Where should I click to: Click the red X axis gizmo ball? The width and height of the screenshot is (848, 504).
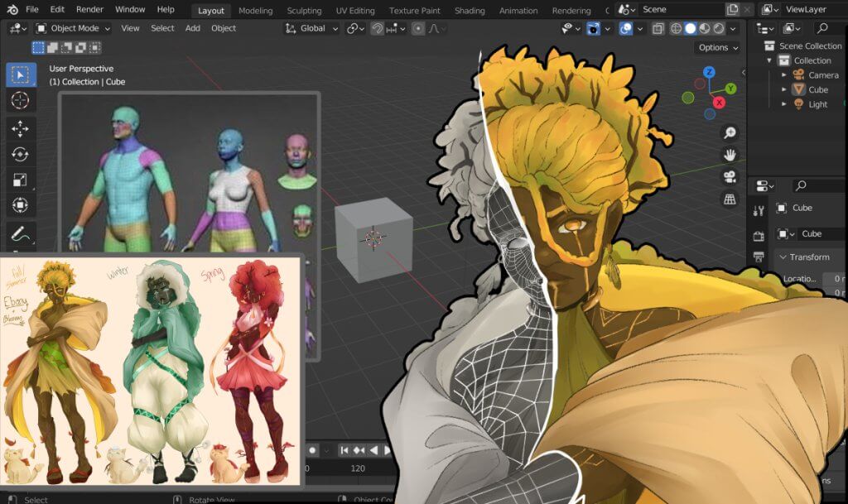pyautogui.click(x=720, y=102)
